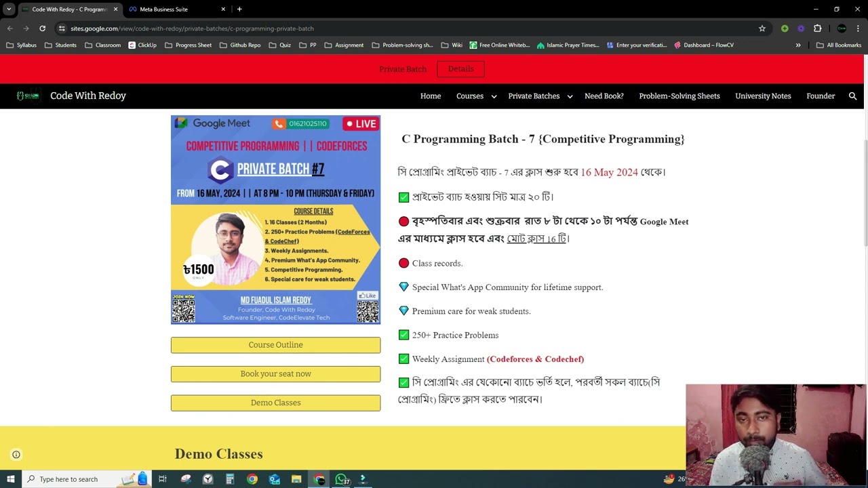
Task: Click the C Programming Batch - 7 heading
Action: tap(543, 139)
